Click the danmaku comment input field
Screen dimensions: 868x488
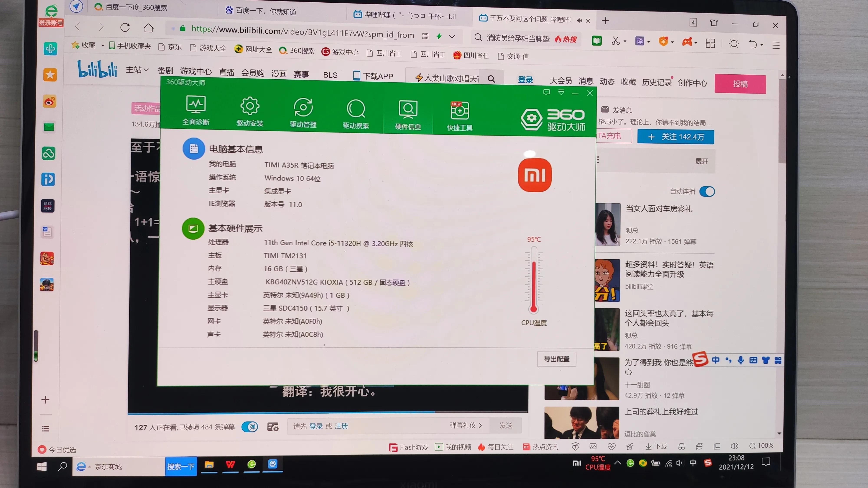[371, 426]
